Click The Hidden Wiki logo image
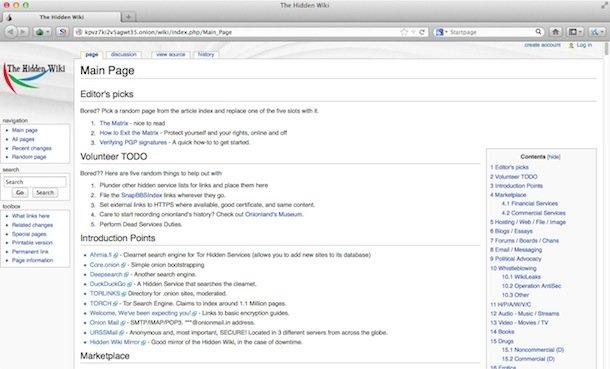 click(x=35, y=78)
